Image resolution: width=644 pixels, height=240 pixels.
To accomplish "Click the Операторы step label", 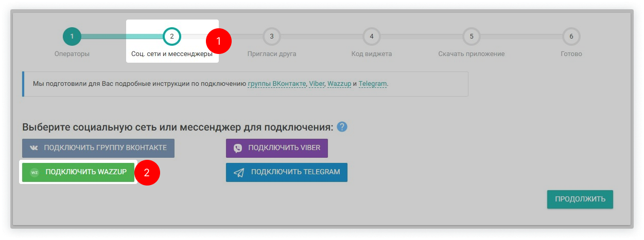I will click(72, 54).
